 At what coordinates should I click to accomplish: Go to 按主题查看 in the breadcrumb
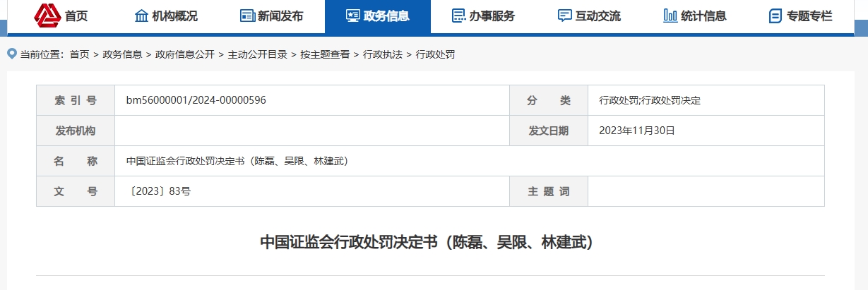325,54
